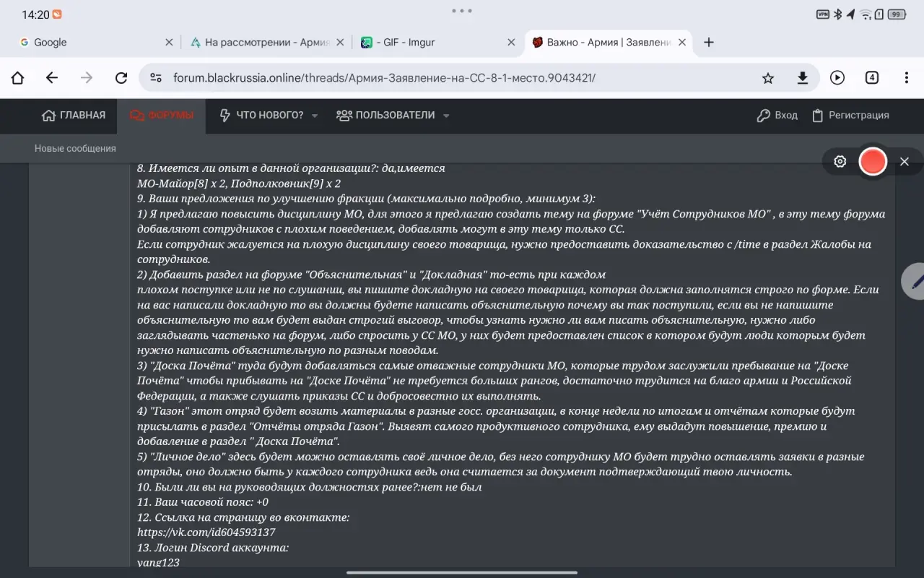924x578 pixels.
Task: Start recording with the red button
Action: tap(873, 161)
